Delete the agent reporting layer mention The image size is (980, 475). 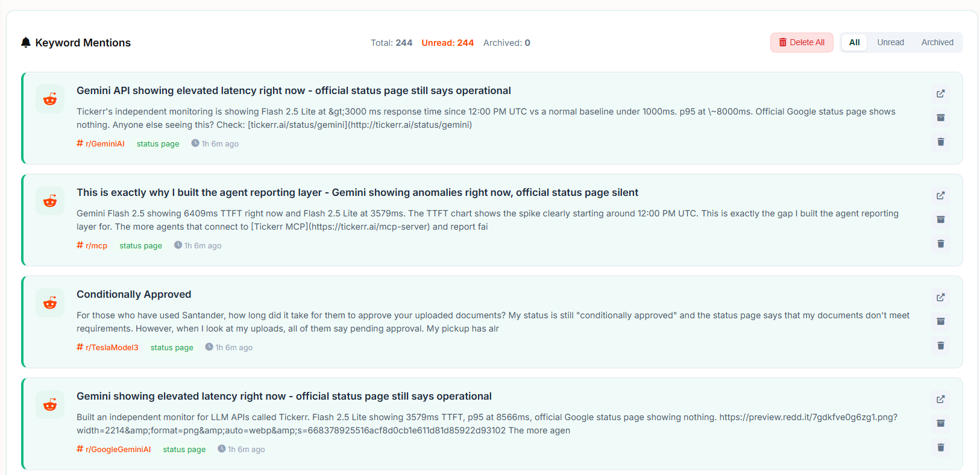[940, 244]
